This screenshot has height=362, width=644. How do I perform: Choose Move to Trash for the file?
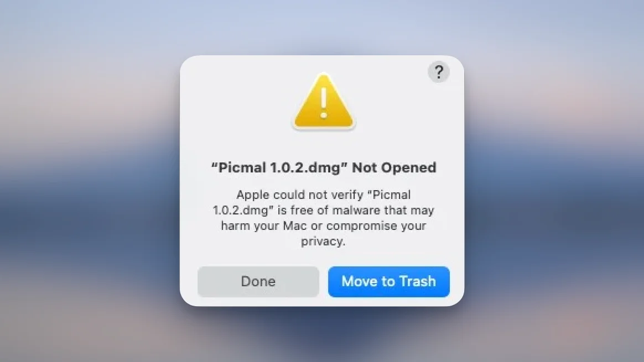(x=388, y=281)
